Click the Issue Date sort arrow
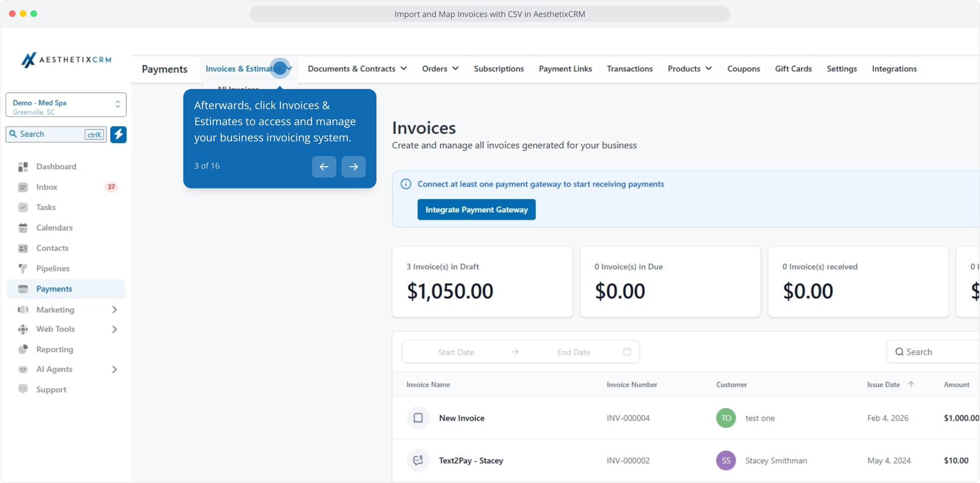980x483 pixels. click(911, 384)
